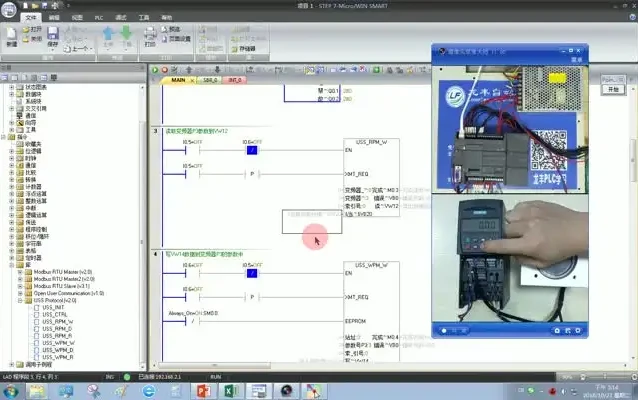This screenshot has width=638, height=400.
Task: Click the Save icon in the ribbon
Action: tap(52, 35)
